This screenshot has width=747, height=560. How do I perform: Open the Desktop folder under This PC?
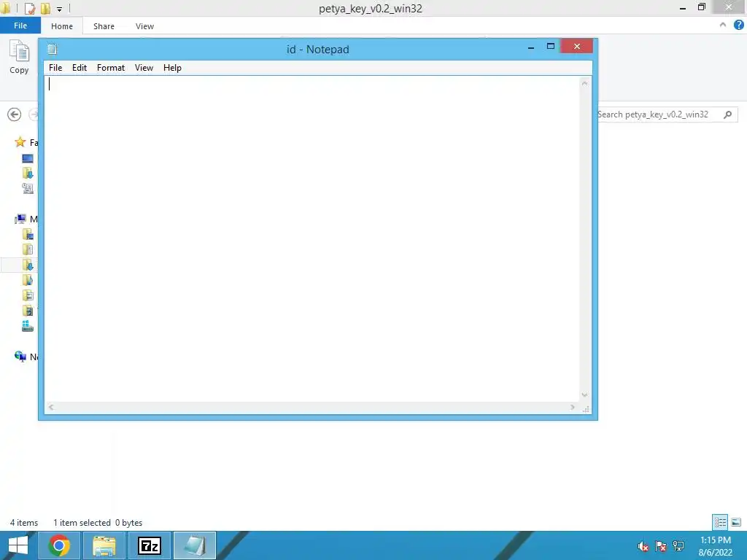click(28, 234)
